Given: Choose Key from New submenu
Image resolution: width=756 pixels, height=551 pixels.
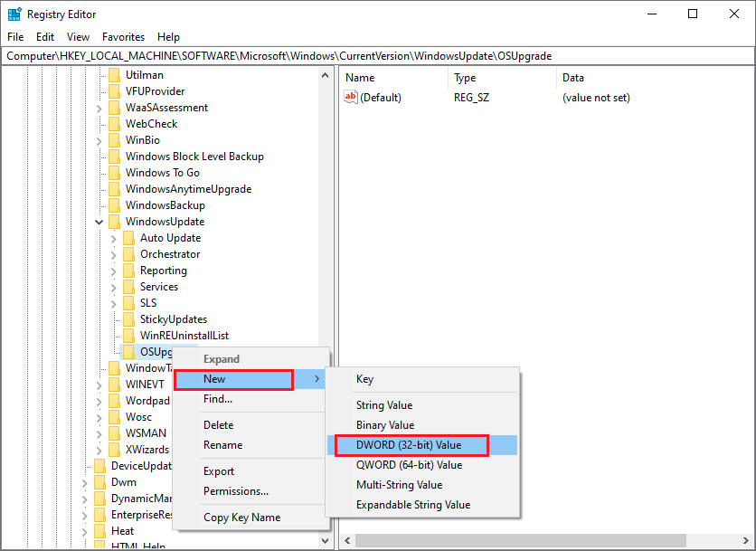Looking at the screenshot, I should pyautogui.click(x=422, y=379).
